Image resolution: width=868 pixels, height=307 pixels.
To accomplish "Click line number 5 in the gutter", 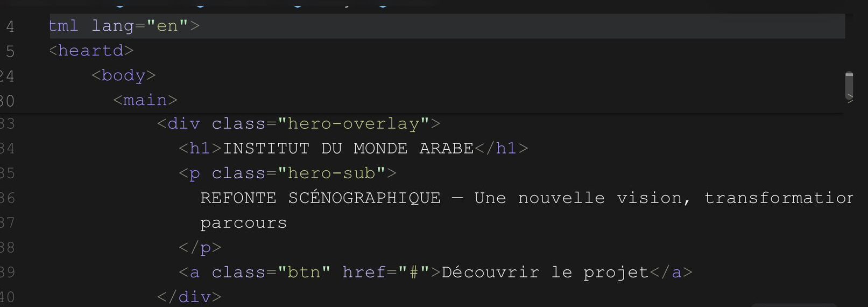I will click(10, 51).
